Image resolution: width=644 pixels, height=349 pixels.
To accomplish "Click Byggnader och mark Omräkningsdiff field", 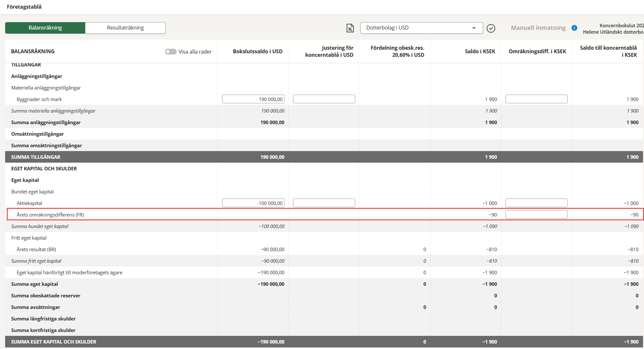I will tap(536, 99).
